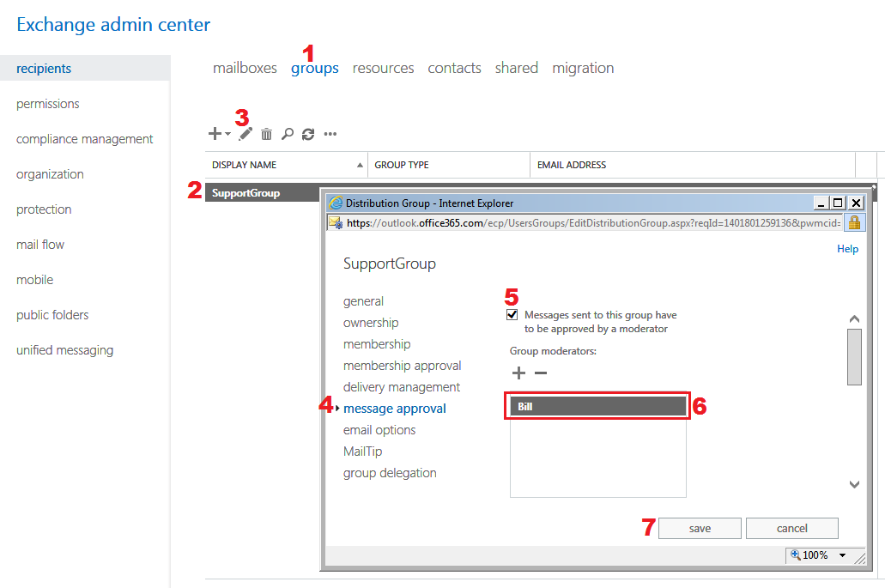Click the pencil edit icon in toolbar
Screen dimensions: 885x588
pos(246,134)
